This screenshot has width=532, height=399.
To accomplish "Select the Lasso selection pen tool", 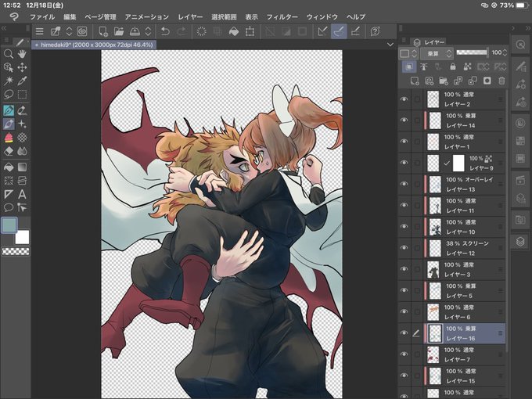I will coord(8,94).
